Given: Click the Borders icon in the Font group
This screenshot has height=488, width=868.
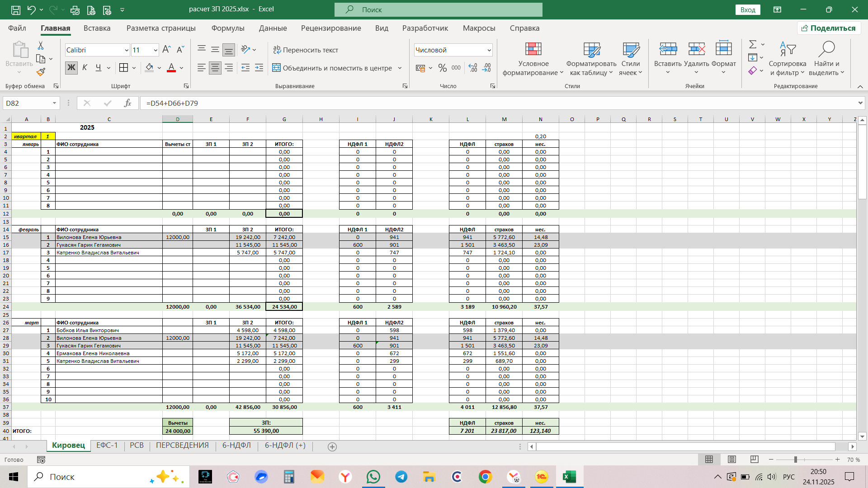Looking at the screenshot, I should pos(123,68).
